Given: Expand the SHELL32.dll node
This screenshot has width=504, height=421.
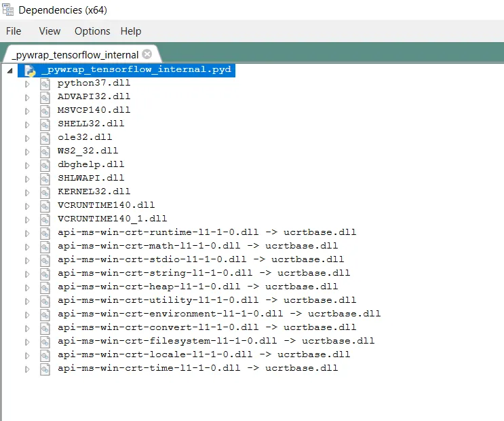Looking at the screenshot, I should click(27, 124).
